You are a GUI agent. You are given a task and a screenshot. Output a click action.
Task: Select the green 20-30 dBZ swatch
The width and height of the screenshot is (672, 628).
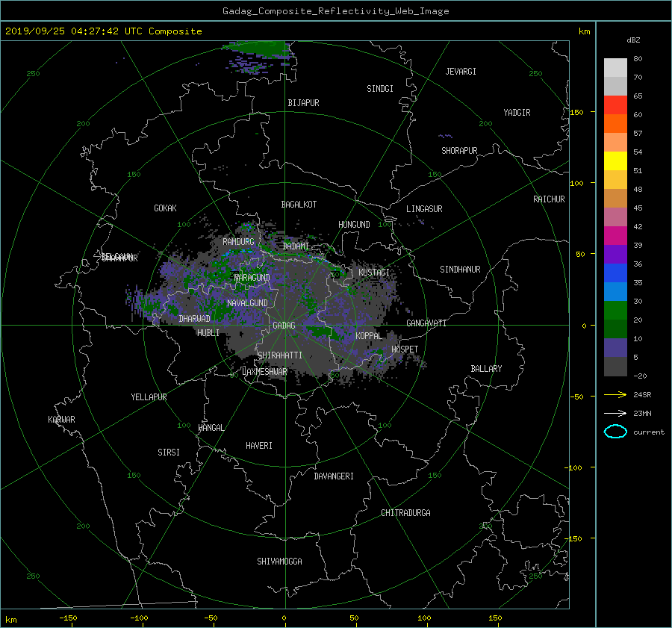pos(615,311)
